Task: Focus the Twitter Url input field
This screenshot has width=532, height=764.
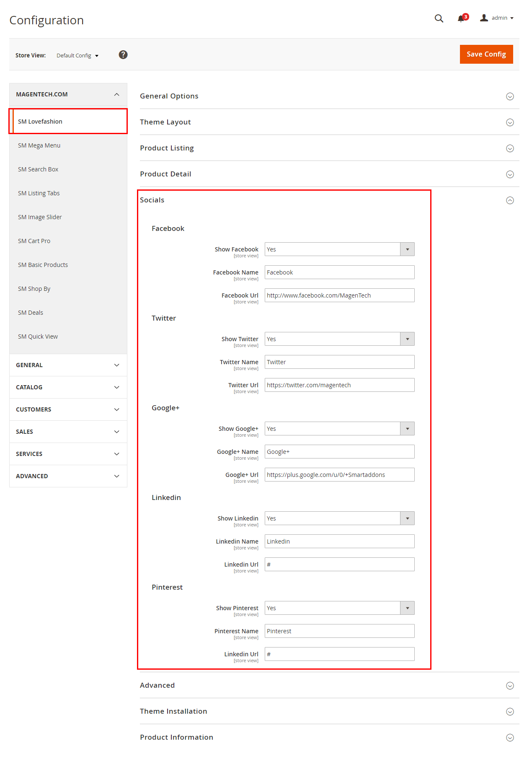Action: pyautogui.click(x=340, y=385)
